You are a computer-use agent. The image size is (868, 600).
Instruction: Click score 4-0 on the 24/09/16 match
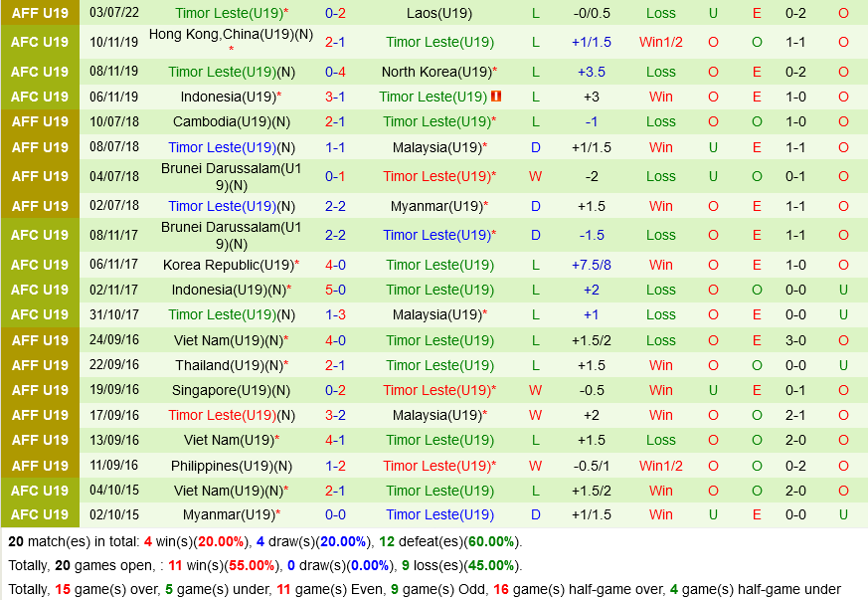tap(335, 340)
